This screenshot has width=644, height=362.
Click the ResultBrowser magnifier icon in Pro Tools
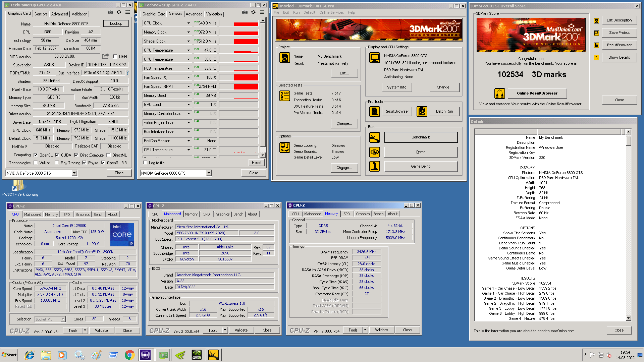tap(375, 111)
